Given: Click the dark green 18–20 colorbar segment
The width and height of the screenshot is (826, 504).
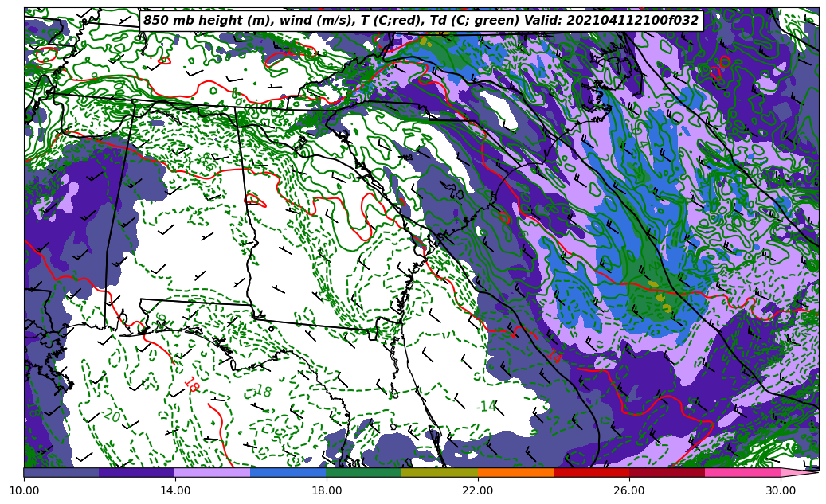Looking at the screenshot, I should pyautogui.click(x=364, y=472).
